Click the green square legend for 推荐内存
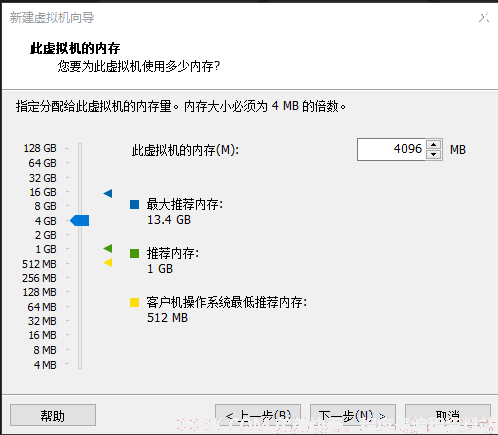This screenshot has height=435, width=498. tap(134, 254)
